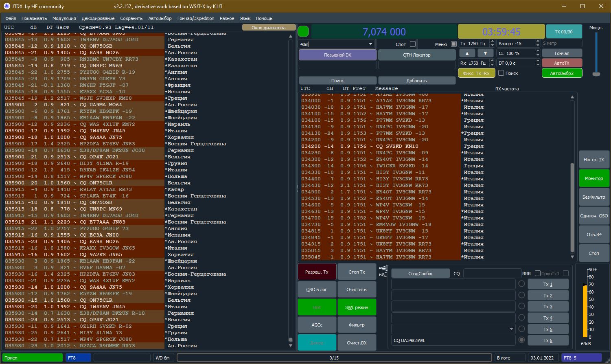Decrease Rx 1750 Гц with its down arrow
611x364 pixels.
coord(492,65)
